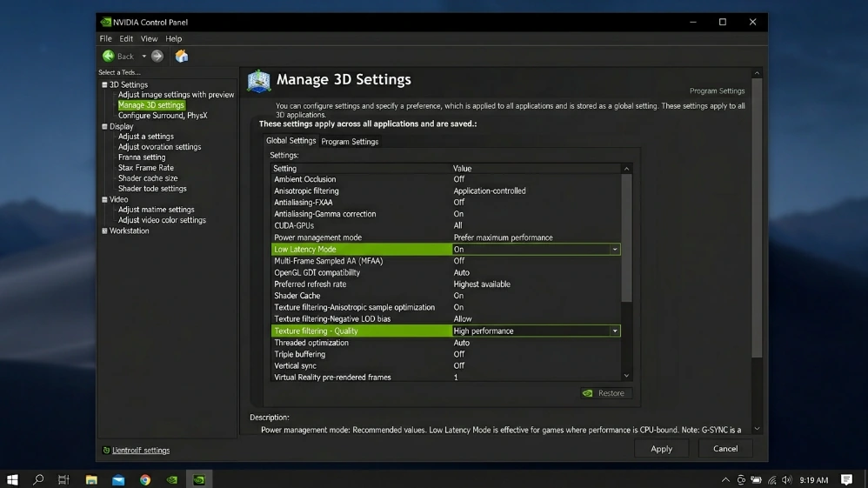This screenshot has height=488, width=868.
Task: Open the Low Latency Mode value dropdown
Action: [614, 250]
